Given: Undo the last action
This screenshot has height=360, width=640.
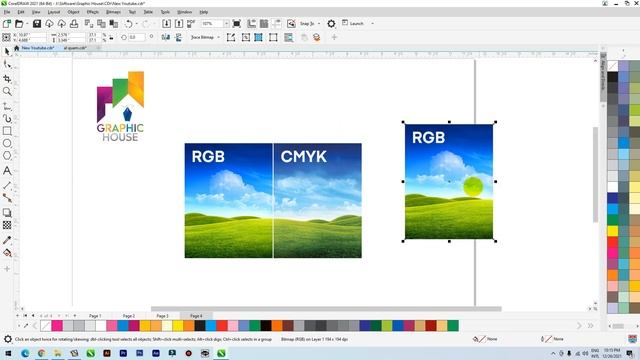Looking at the screenshot, I should (x=129, y=24).
